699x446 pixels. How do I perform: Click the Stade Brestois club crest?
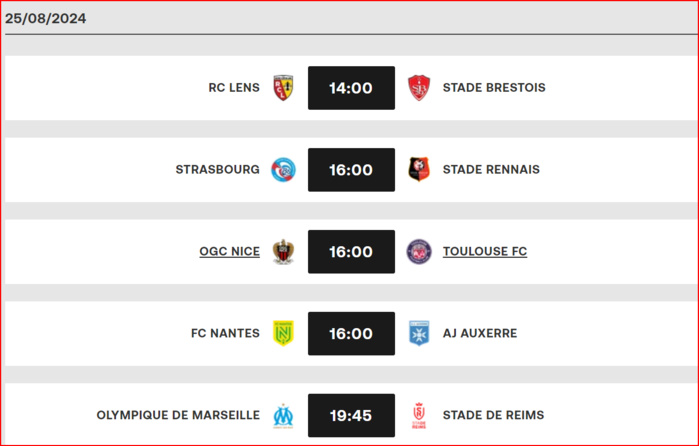pos(419,88)
